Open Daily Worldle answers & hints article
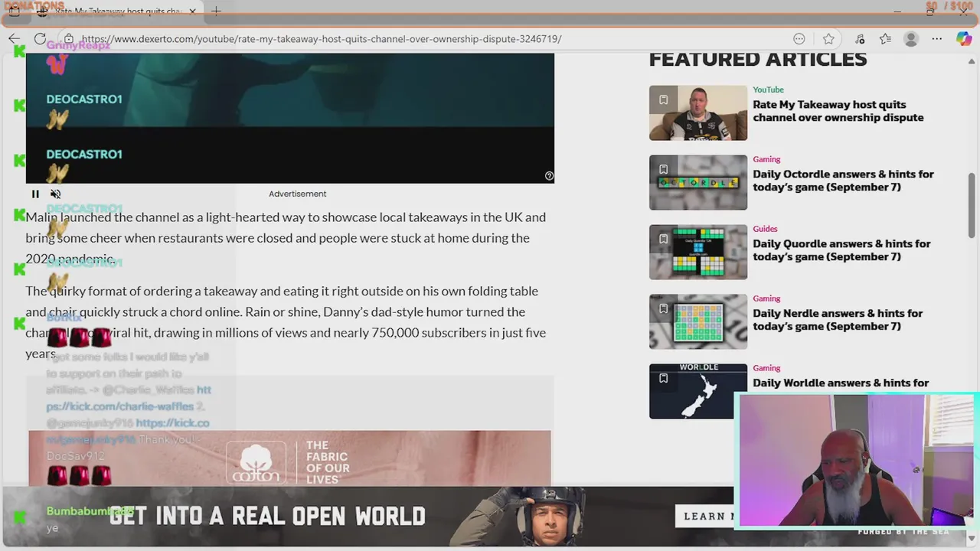The width and height of the screenshot is (980, 551). 841,383
